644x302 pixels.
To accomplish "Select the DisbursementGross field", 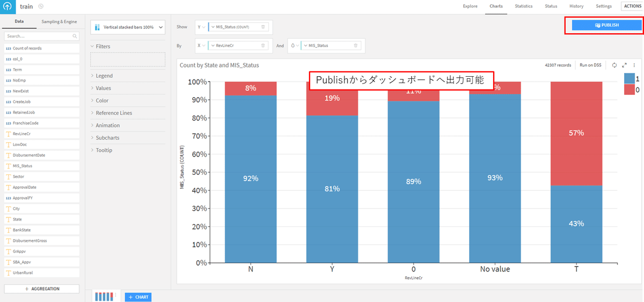I will click(42, 241).
